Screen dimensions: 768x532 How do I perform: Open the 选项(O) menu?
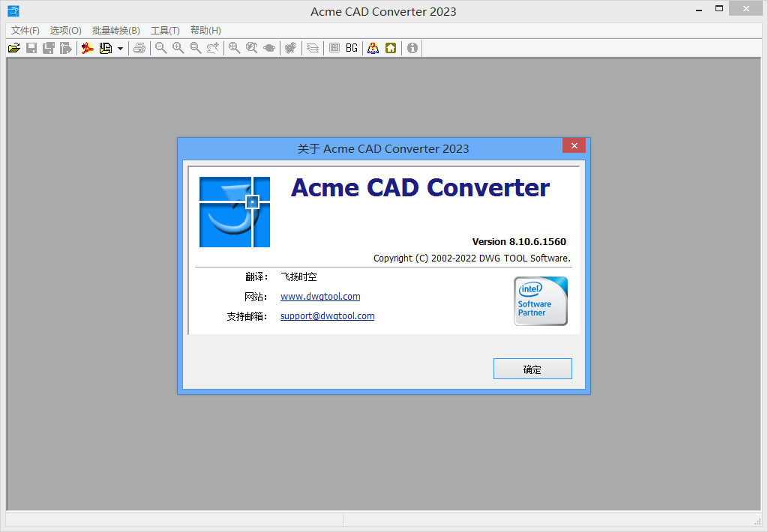pos(66,30)
